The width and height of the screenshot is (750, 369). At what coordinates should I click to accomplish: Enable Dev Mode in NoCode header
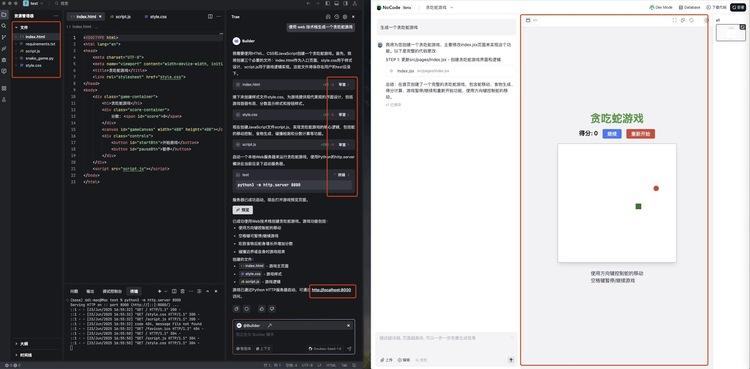(661, 7)
